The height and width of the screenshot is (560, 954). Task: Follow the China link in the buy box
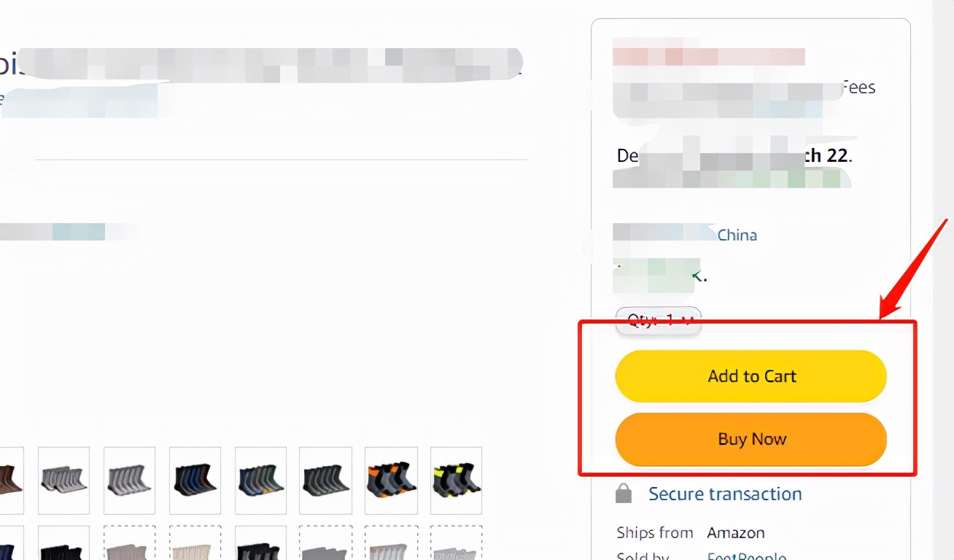737,235
